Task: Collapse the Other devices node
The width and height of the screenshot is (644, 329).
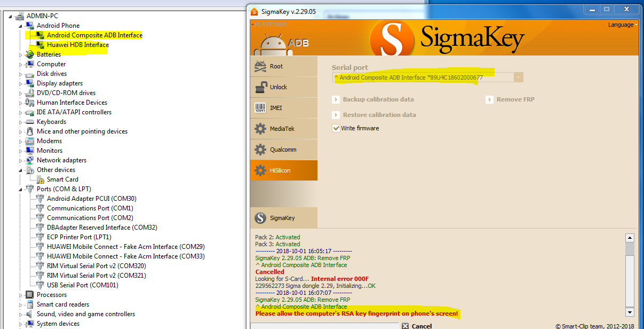Action: click(21, 170)
